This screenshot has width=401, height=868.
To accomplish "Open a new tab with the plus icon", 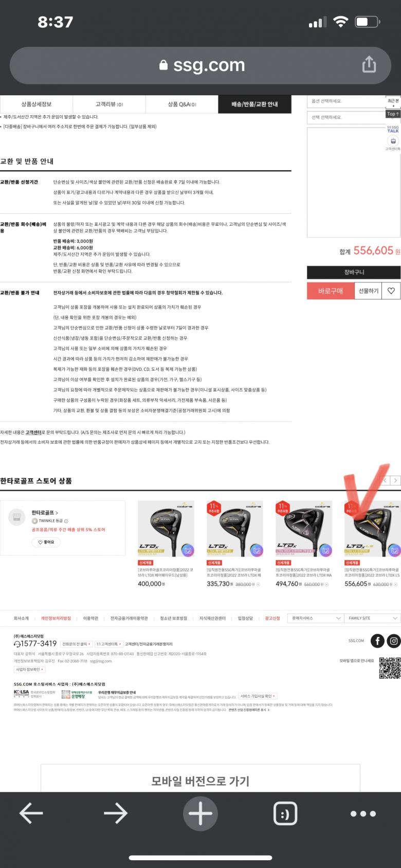I will click(x=200, y=813).
